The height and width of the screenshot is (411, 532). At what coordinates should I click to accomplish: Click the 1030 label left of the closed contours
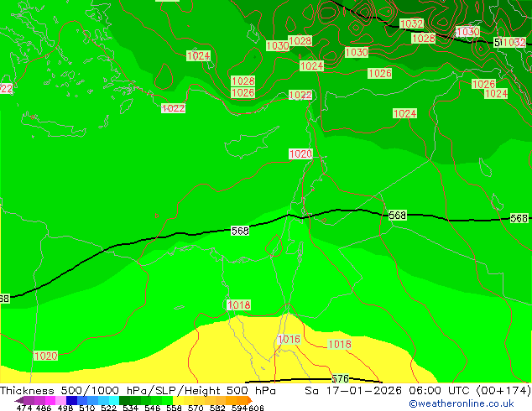click(x=357, y=52)
